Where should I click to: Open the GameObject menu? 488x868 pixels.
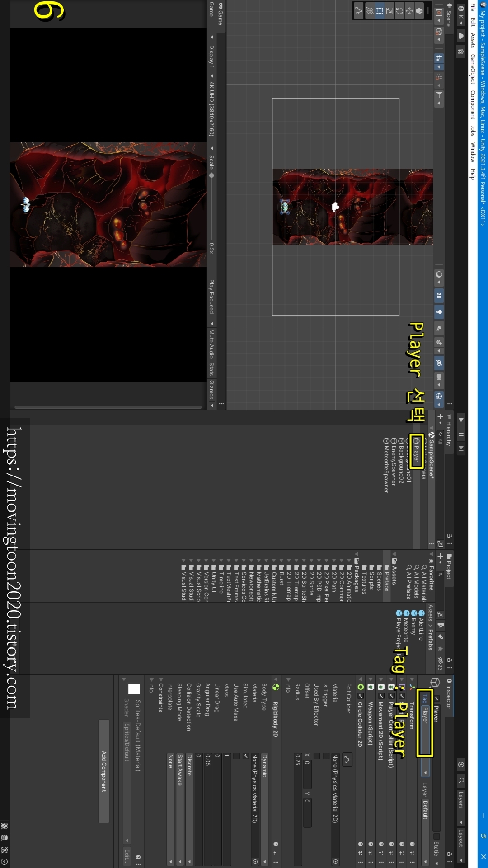click(x=473, y=69)
